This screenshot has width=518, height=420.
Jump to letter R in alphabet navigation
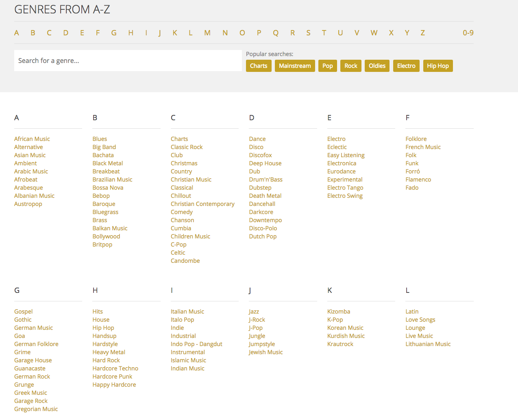pyautogui.click(x=292, y=33)
